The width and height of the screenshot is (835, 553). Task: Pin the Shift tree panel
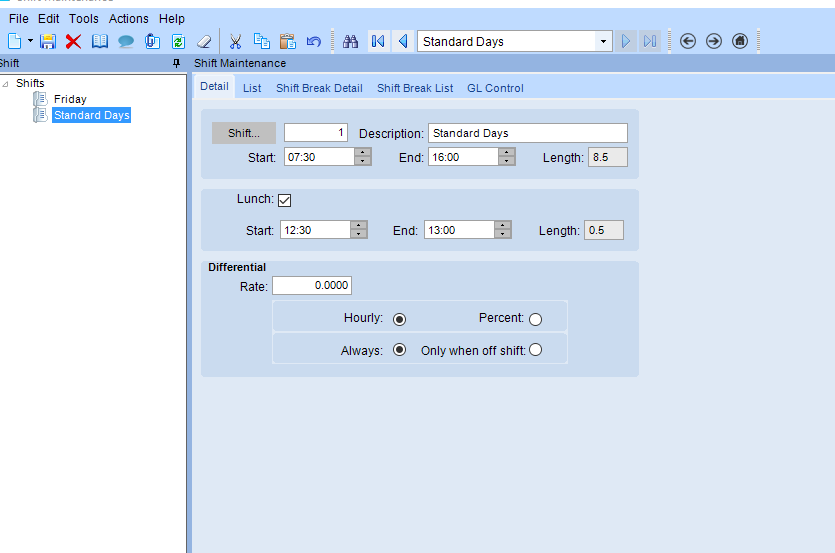177,63
